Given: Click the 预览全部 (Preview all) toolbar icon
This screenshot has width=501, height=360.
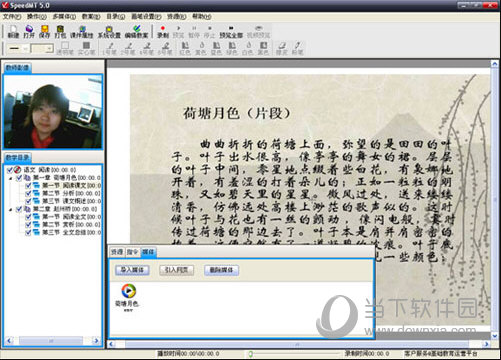Looking at the screenshot, I should coord(231,32).
